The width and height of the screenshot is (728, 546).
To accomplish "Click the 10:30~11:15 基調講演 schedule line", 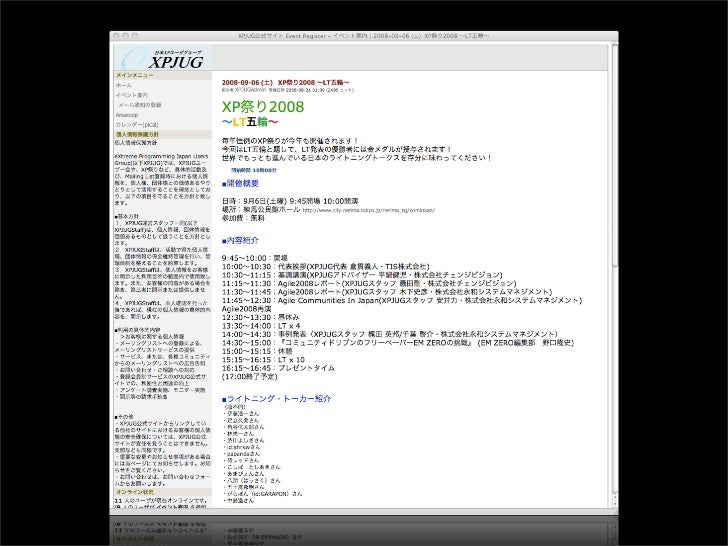I will tap(362, 275).
